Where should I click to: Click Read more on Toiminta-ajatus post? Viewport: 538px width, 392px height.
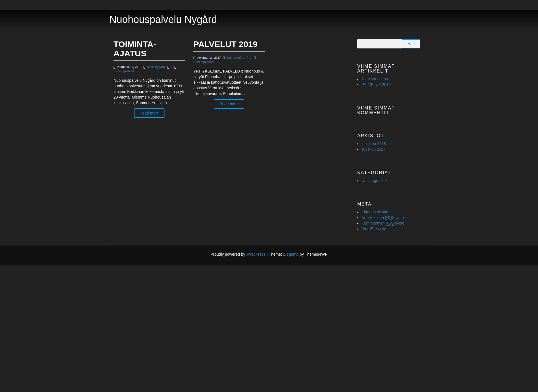pos(149,113)
